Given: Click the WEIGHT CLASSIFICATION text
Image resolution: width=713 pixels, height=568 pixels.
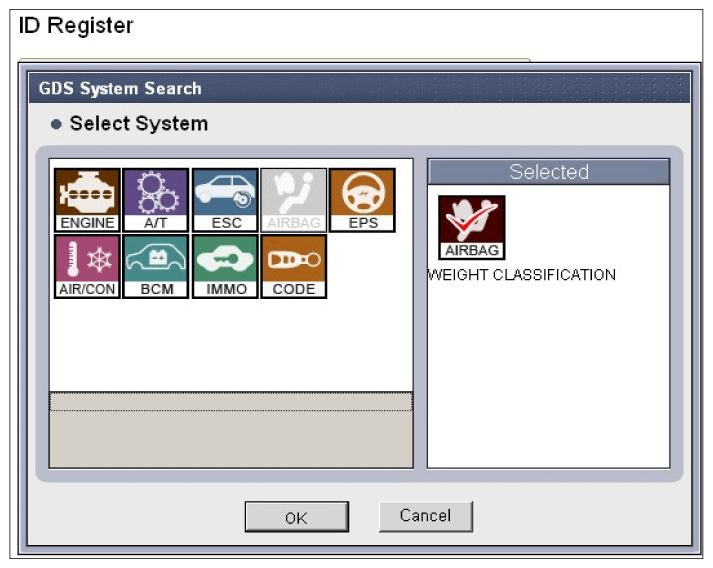Looking at the screenshot, I should pyautogui.click(x=522, y=275).
